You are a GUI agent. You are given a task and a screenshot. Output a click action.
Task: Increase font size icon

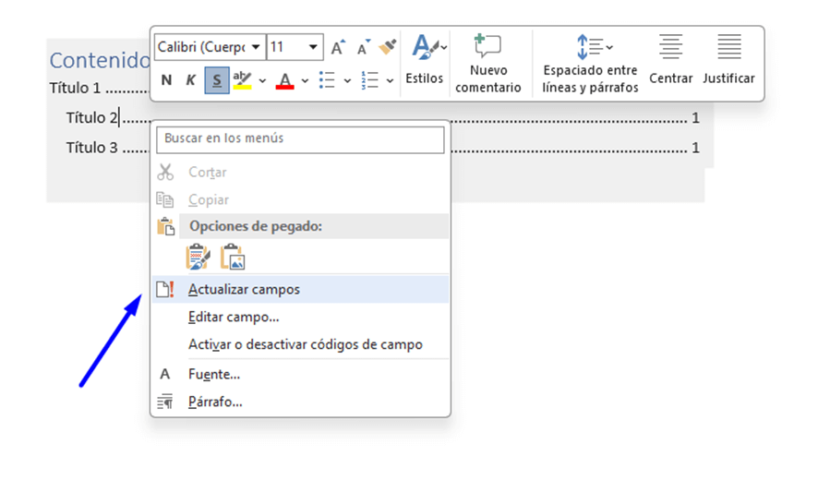[339, 47]
